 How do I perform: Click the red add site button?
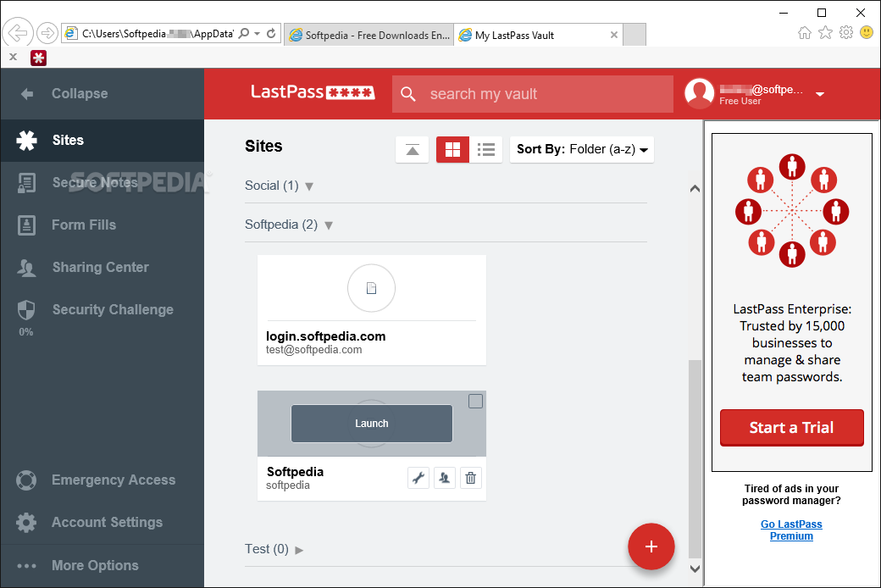coord(651,546)
